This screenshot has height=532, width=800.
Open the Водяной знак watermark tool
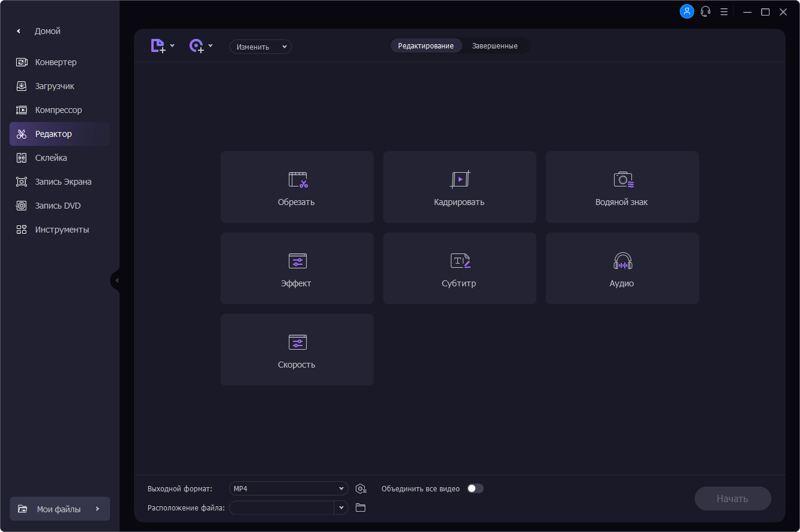(622, 187)
